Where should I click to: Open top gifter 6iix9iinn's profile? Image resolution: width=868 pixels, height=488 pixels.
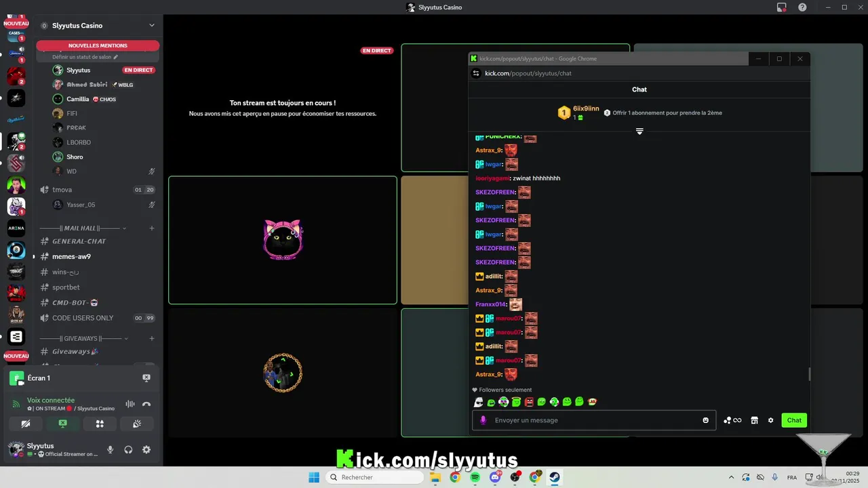point(586,108)
